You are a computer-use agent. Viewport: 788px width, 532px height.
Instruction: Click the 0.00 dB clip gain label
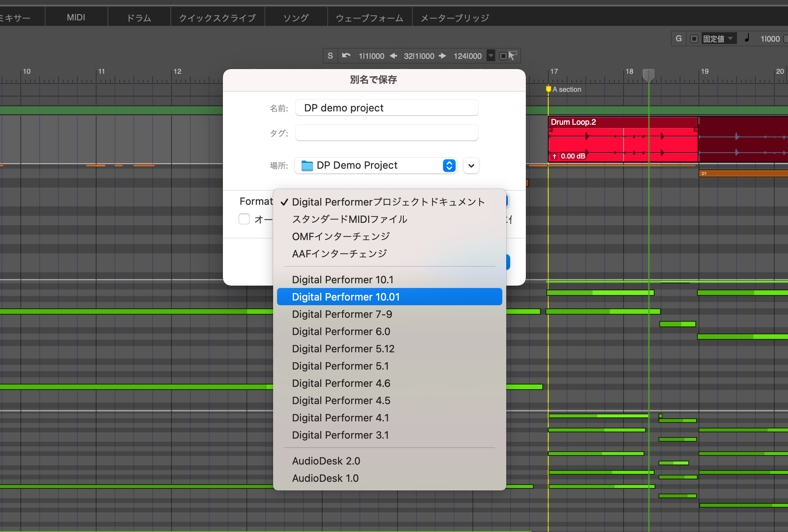pos(573,156)
